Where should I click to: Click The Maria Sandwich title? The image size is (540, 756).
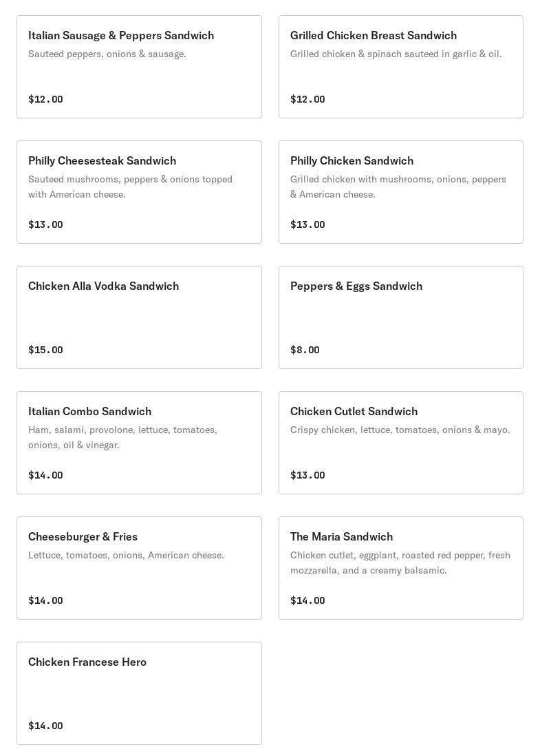pos(341,537)
